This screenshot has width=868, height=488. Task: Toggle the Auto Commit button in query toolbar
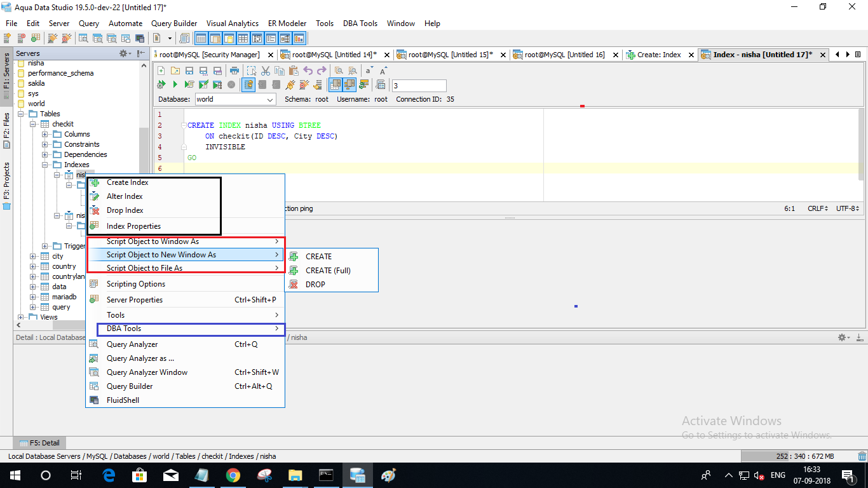(248, 85)
